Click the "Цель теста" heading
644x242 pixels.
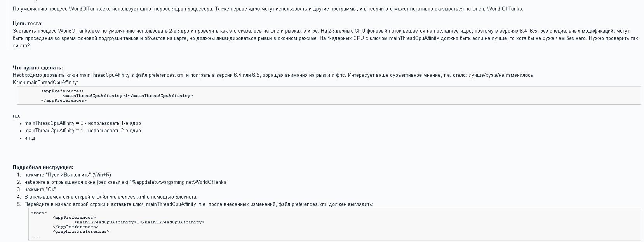pyautogui.click(x=27, y=24)
